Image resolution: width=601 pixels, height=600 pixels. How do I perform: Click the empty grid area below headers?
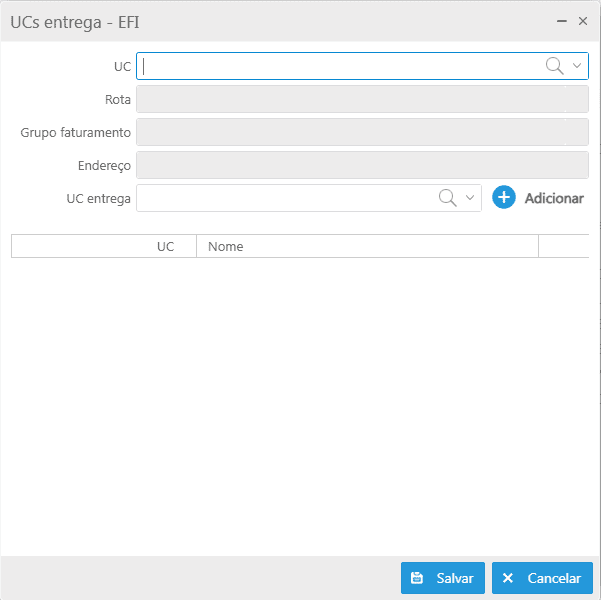(x=300, y=400)
